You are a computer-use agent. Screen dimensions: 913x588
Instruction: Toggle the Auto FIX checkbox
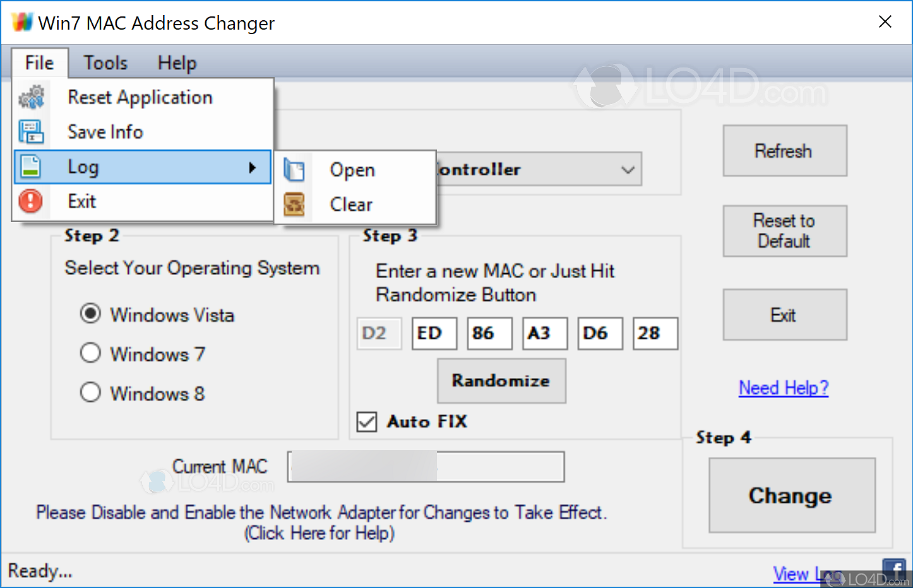pyautogui.click(x=367, y=421)
